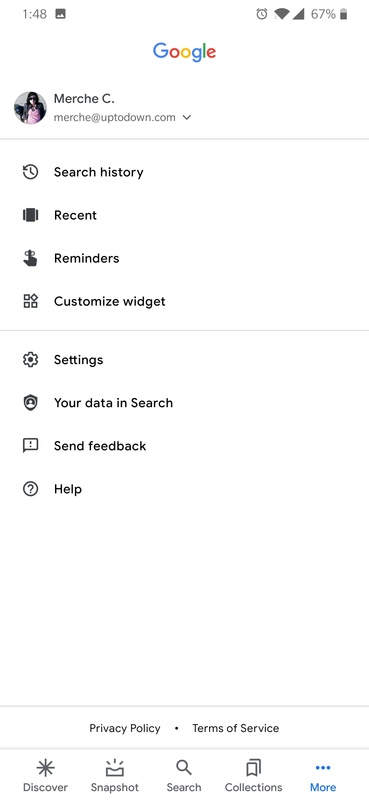Expand account switcher chevron next to email
The width and height of the screenshot is (369, 800).
(x=187, y=118)
